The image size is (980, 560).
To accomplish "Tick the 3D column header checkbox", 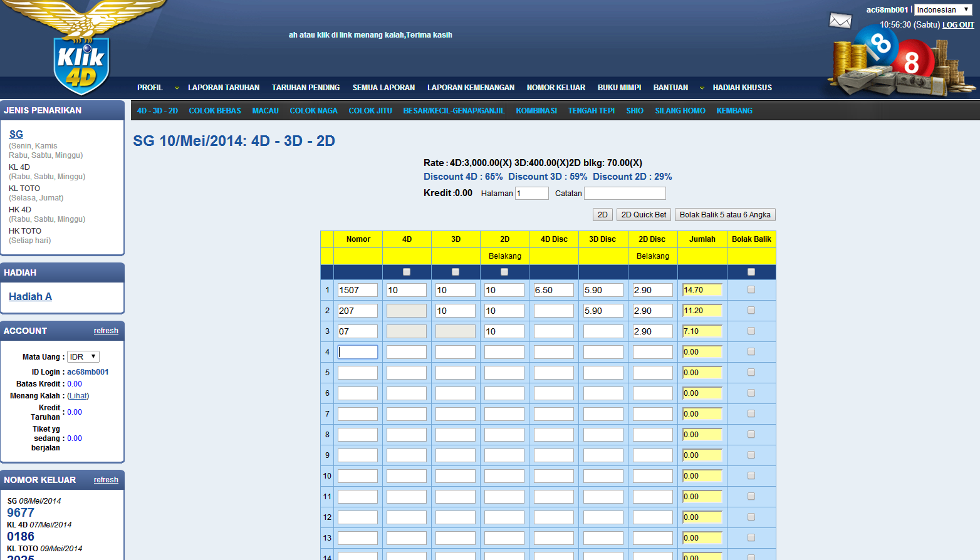I will tap(456, 272).
